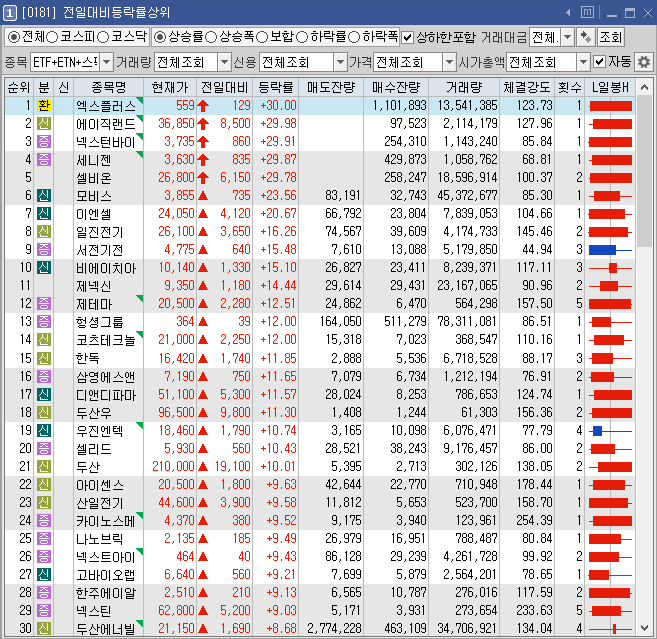Click the 신 badge on 코츠테크놀 row
This screenshot has width=657, height=639.
[x=44, y=340]
